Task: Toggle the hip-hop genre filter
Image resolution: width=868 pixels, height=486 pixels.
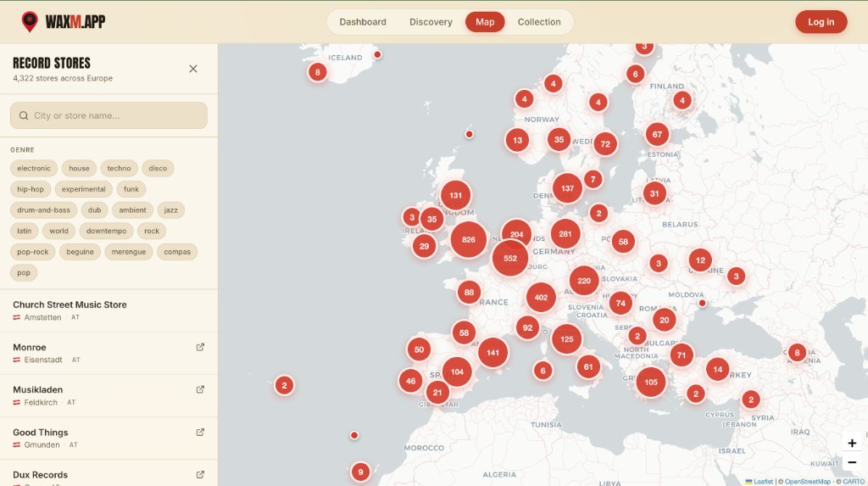Action: pyautogui.click(x=31, y=189)
